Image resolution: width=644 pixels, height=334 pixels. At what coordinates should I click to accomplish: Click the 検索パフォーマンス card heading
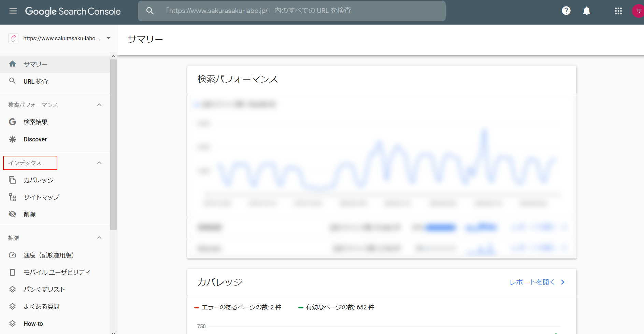[238, 79]
